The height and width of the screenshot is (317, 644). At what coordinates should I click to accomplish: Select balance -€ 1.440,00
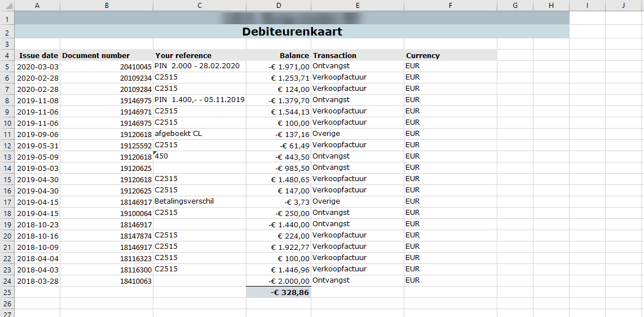[x=279, y=224]
